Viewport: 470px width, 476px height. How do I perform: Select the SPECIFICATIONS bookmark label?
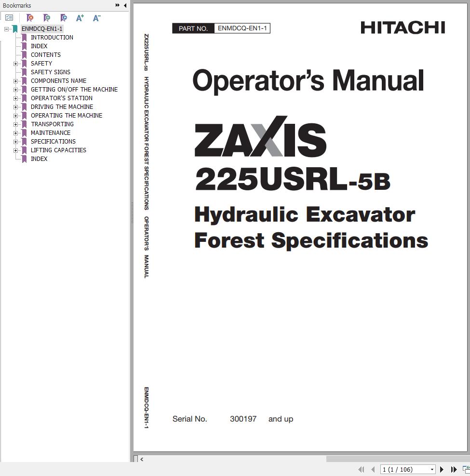[x=53, y=142]
